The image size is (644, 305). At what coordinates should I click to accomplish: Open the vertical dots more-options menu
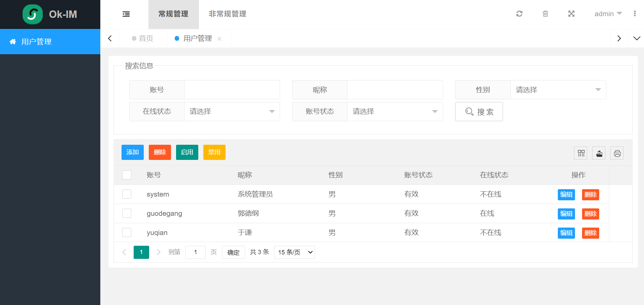tap(635, 13)
